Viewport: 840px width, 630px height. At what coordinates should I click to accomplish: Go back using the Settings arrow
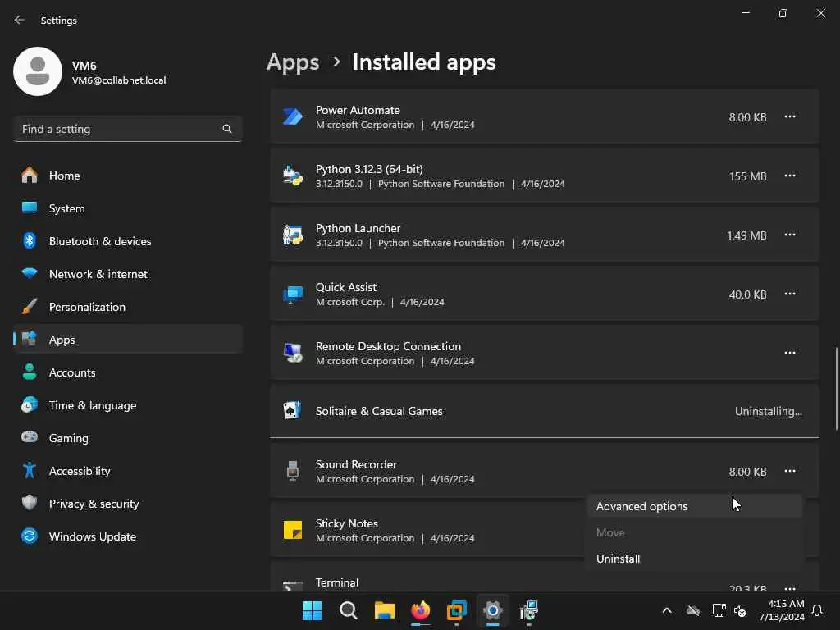(x=20, y=20)
